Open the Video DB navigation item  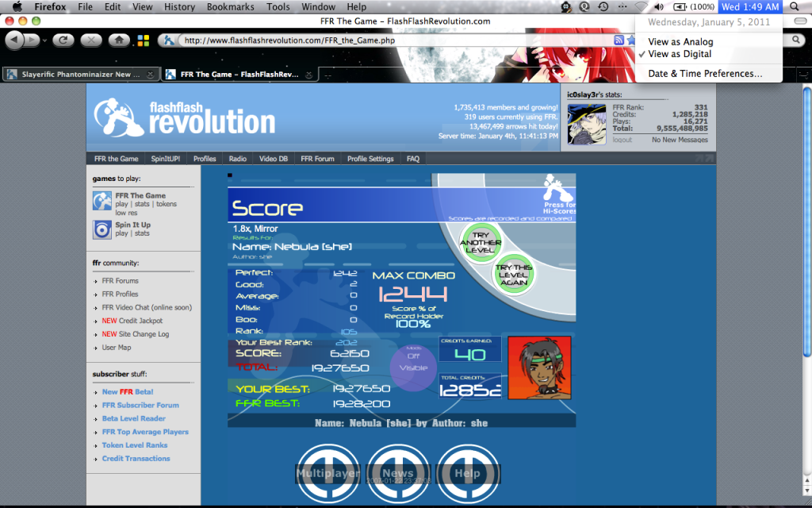274,159
